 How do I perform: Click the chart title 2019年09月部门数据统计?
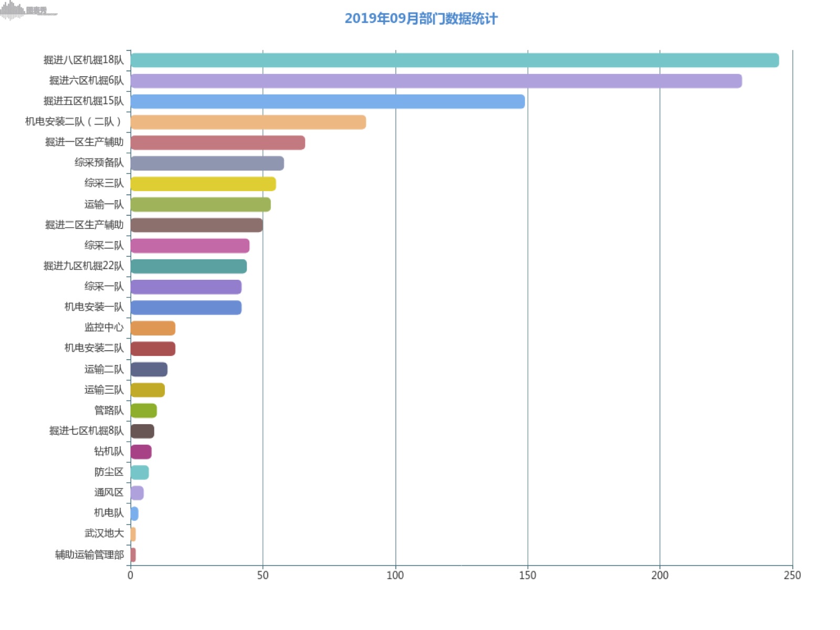pyautogui.click(x=421, y=19)
